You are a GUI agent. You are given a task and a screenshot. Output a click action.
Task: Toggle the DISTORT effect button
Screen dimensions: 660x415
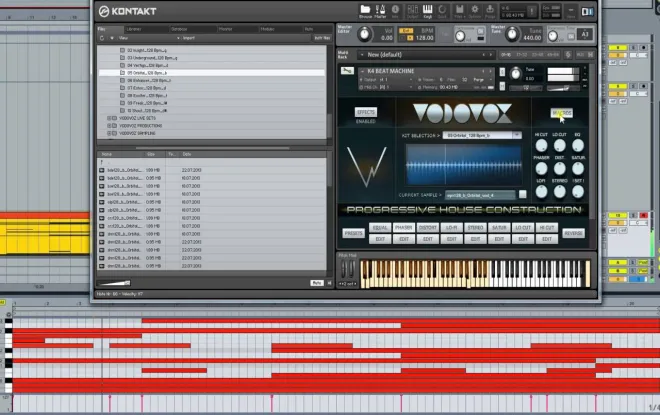428,228
